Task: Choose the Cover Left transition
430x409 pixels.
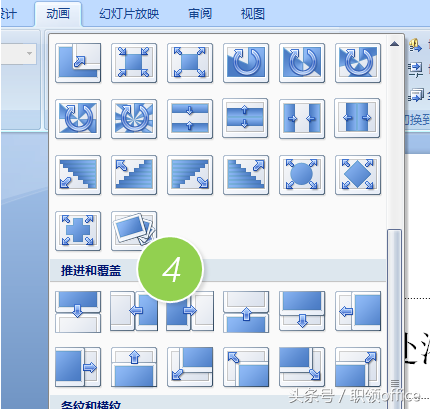Action: 358,311
